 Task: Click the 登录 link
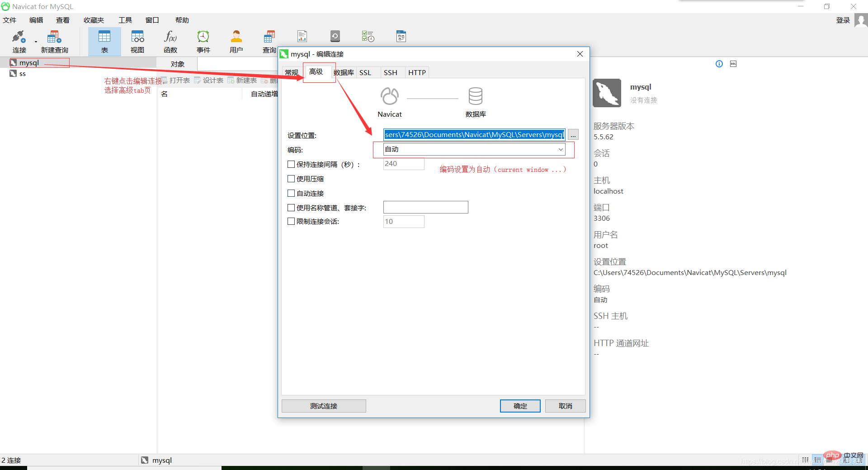(843, 20)
